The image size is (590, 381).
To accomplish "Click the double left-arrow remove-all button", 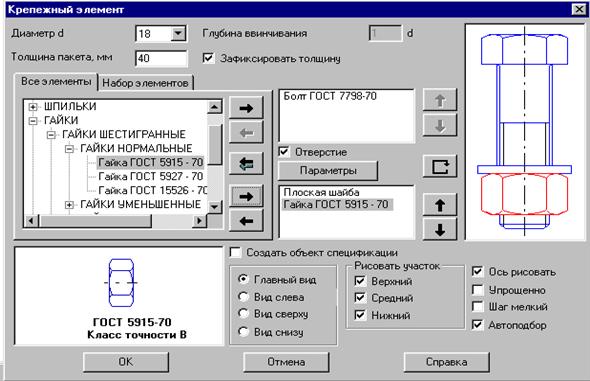I will [246, 164].
